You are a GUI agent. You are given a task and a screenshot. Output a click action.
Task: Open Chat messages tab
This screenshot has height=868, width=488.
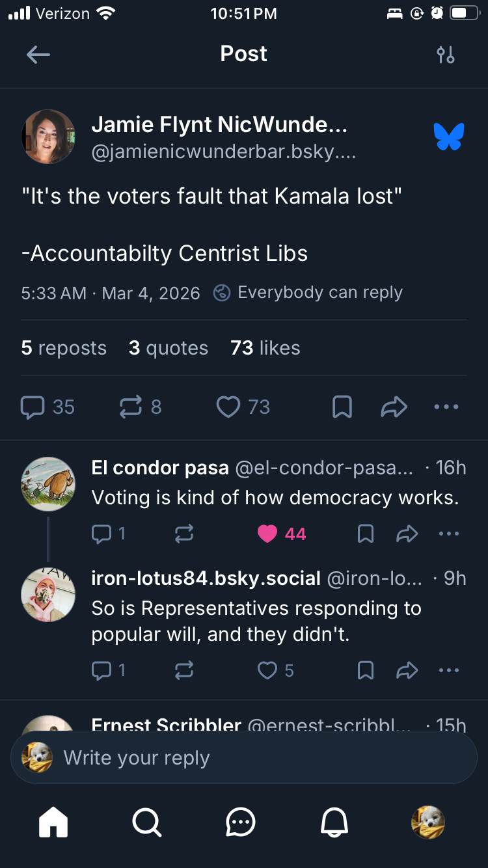241,822
